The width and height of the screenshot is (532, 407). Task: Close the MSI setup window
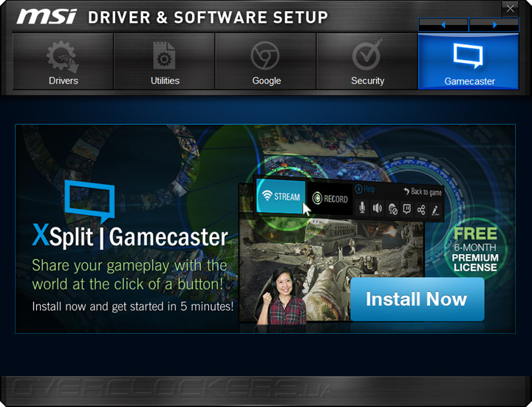coord(510,9)
